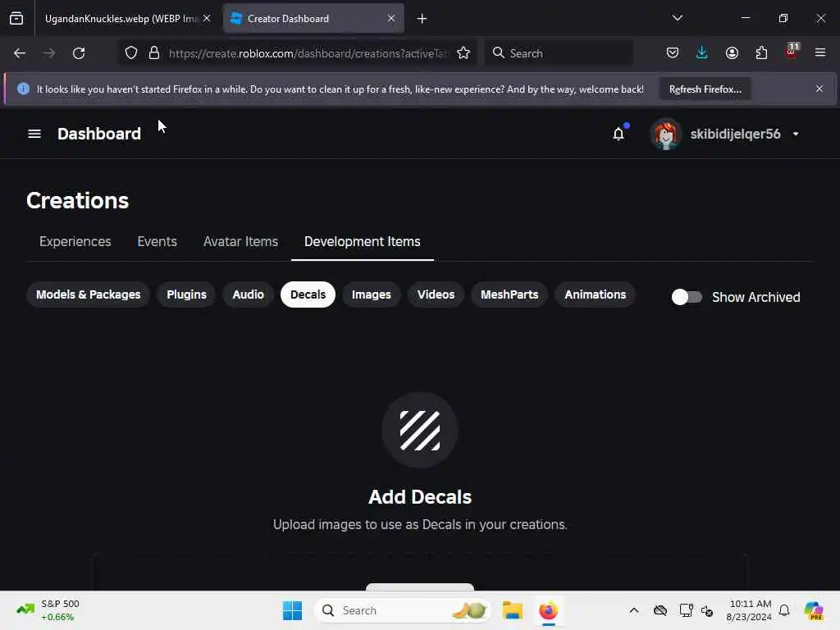This screenshot has width=840, height=630.
Task: Expand the skibidijelqer56 account dropdown arrow
Action: click(796, 134)
